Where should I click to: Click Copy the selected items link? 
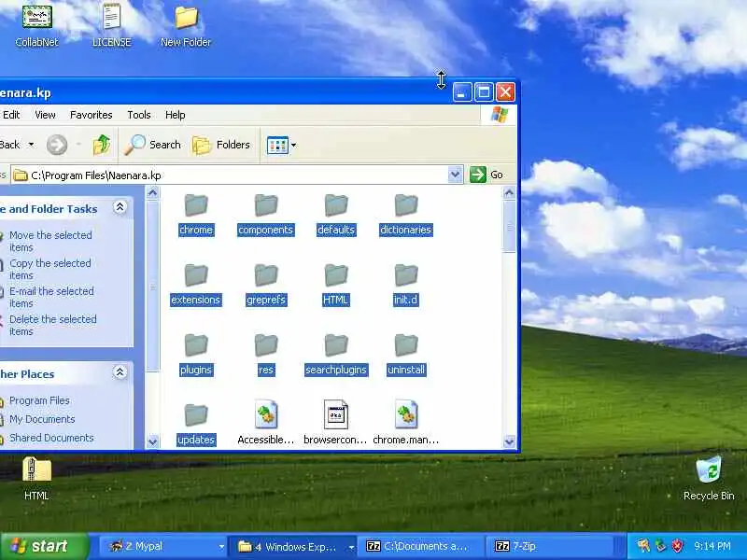(x=50, y=270)
